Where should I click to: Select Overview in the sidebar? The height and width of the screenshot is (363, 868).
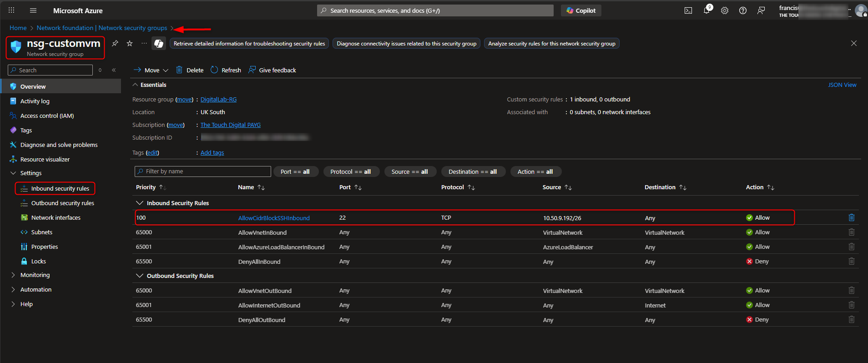point(61,86)
